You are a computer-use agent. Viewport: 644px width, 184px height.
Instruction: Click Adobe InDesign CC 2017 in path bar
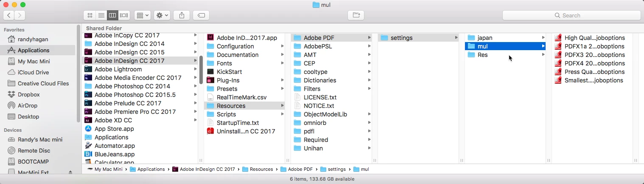(203, 169)
